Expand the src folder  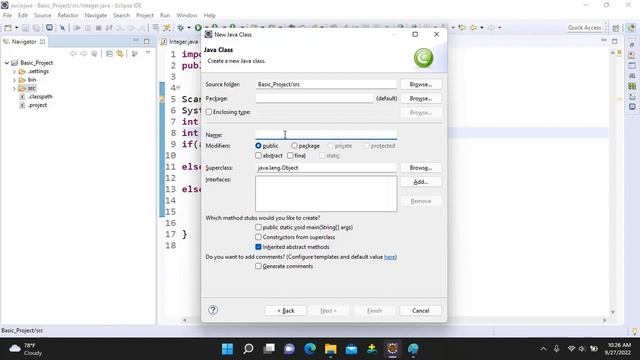click(x=14, y=89)
